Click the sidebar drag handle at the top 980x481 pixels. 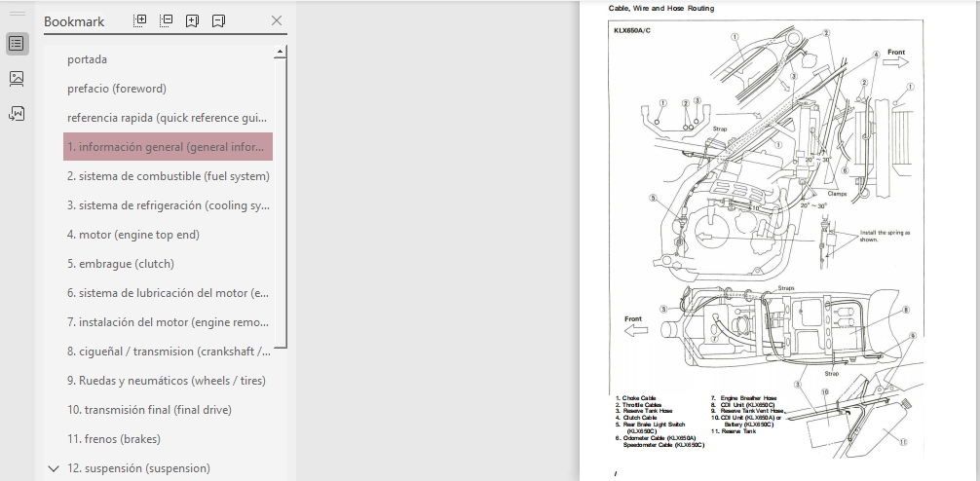pyautogui.click(x=18, y=14)
